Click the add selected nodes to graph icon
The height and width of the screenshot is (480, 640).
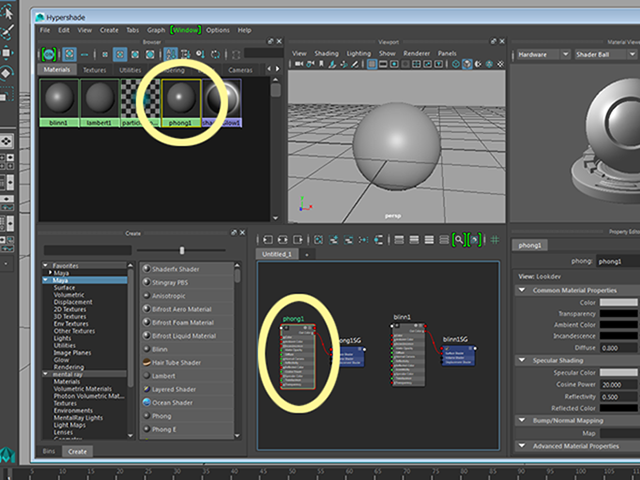pos(333,240)
